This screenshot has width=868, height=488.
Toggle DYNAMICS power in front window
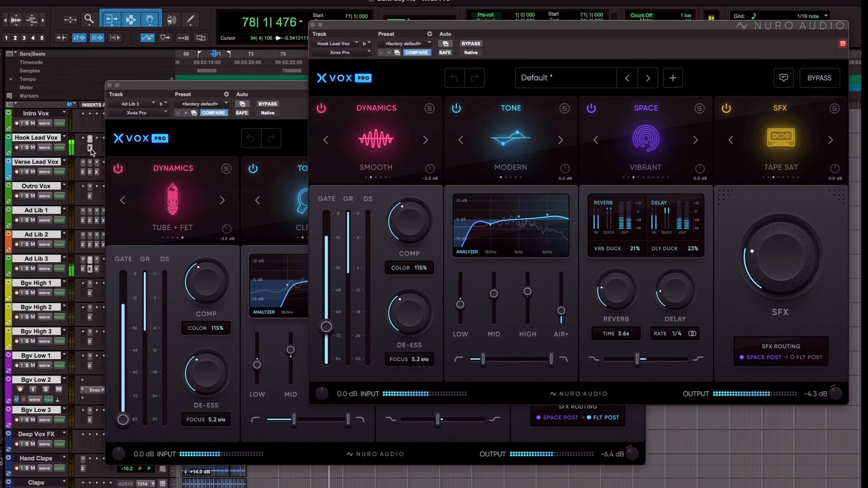(321, 108)
